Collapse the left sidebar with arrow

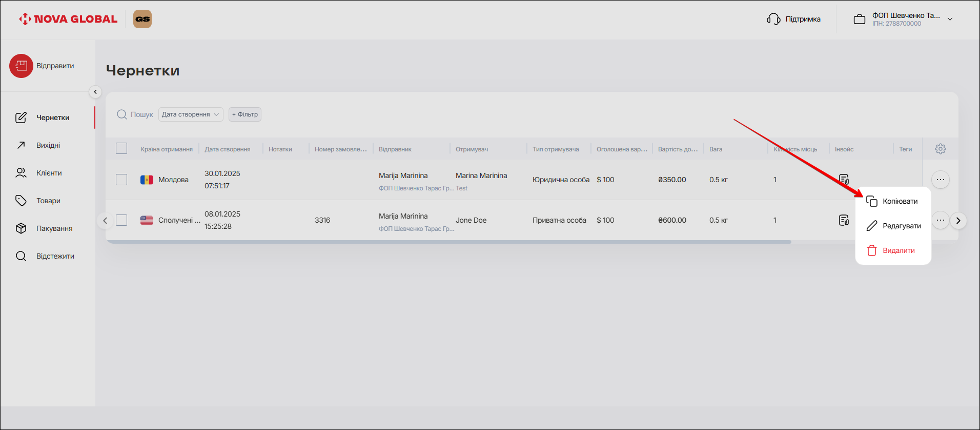[95, 92]
